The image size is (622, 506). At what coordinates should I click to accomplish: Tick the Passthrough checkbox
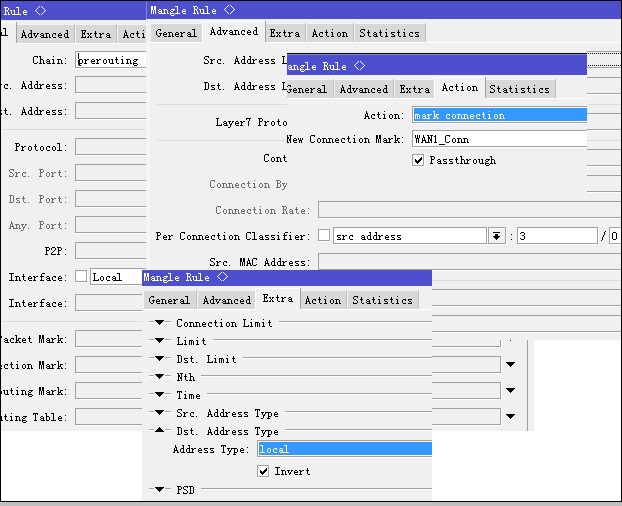click(418, 160)
